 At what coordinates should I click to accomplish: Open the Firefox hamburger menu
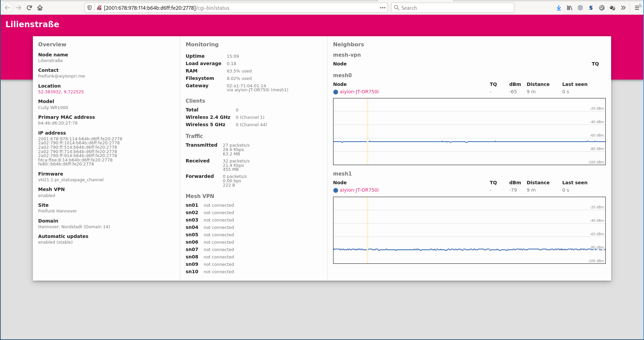pos(637,8)
